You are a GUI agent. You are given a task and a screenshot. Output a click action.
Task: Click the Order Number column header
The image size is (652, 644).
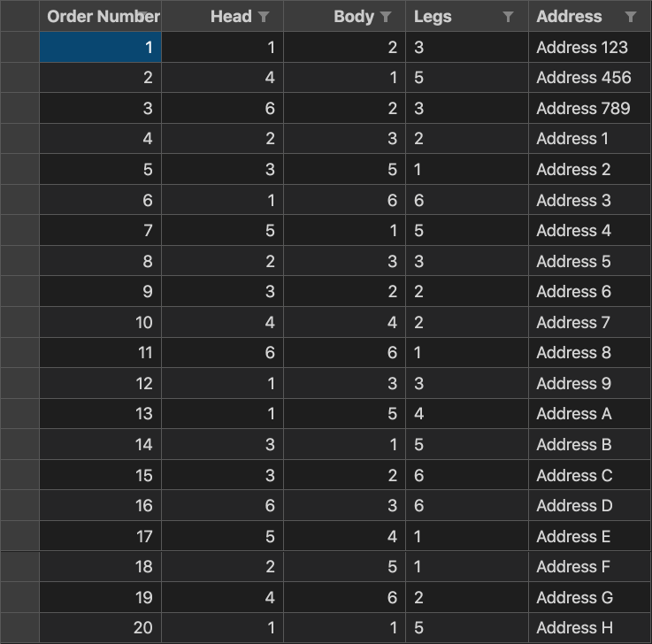point(101,16)
